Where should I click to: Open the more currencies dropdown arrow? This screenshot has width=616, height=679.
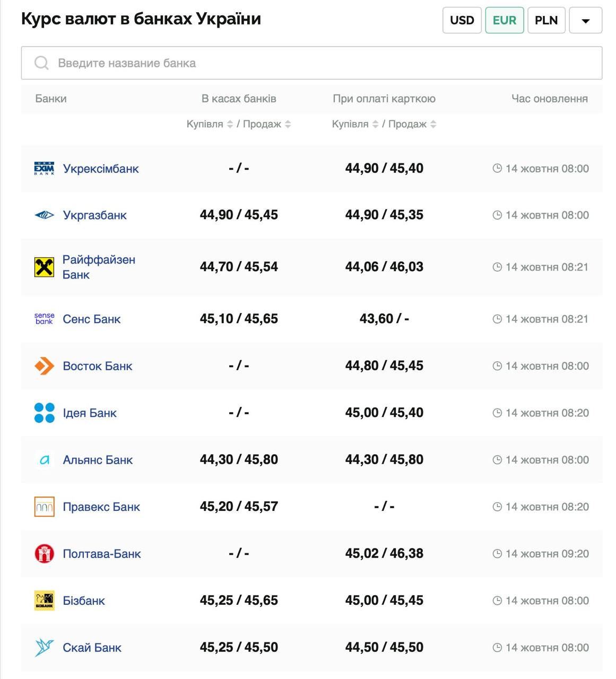[x=585, y=21]
